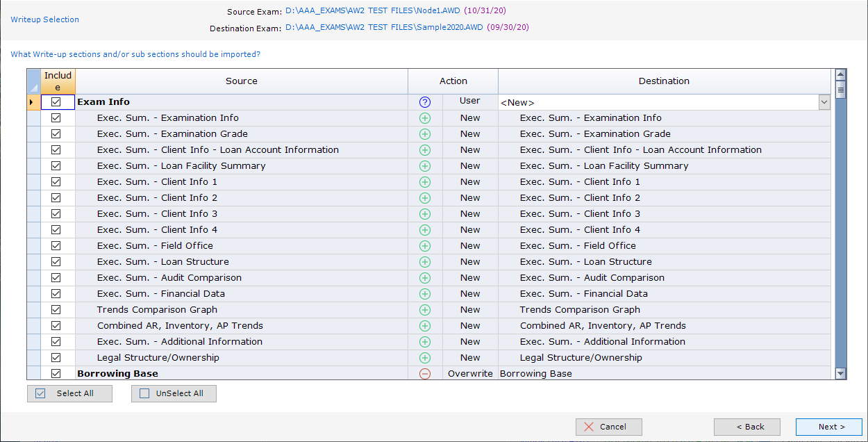
Task: Click the scrollbar down arrow in grid
Action: coord(840,374)
